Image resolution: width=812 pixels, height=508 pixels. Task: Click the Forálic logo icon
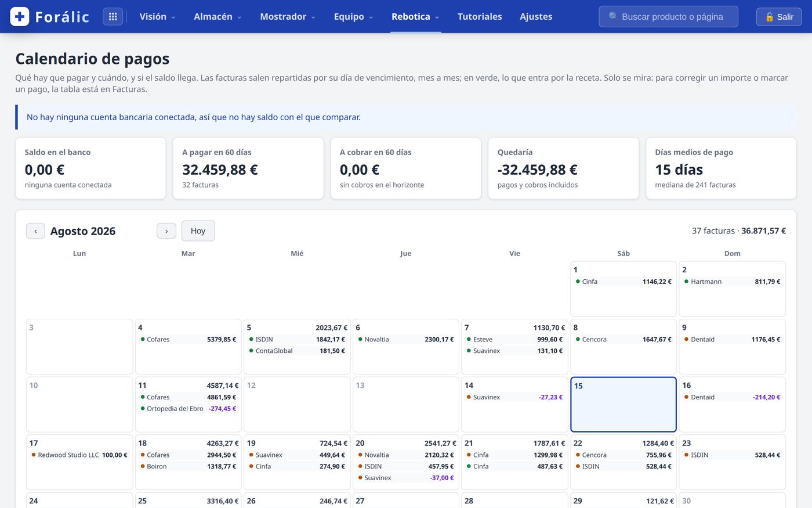(20, 16)
